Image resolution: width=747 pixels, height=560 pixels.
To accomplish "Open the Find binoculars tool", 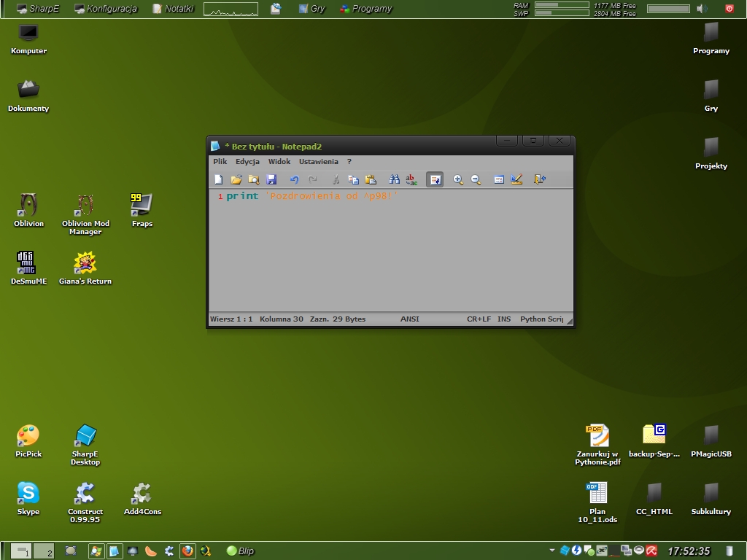I will [x=394, y=179].
